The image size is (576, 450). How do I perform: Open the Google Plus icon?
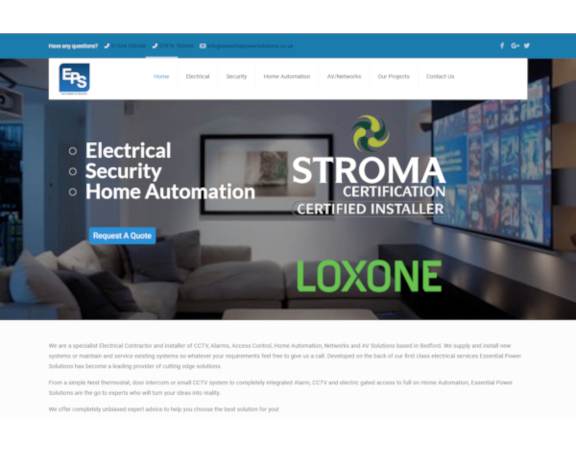515,46
